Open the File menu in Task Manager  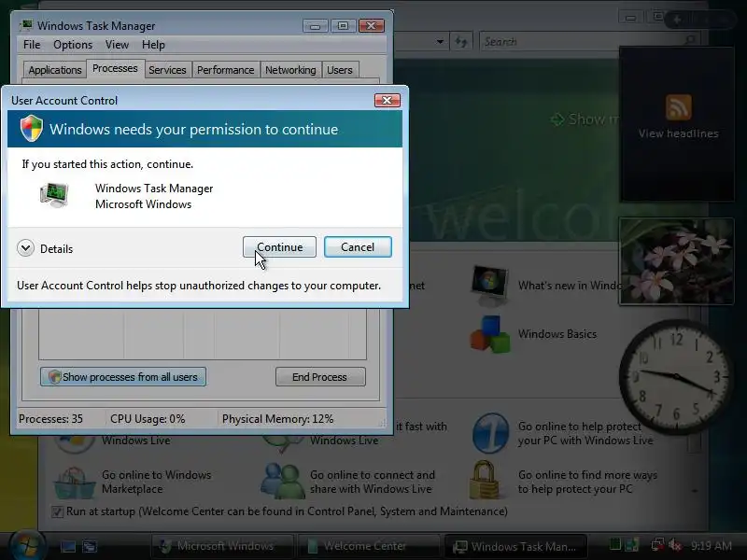tap(32, 45)
